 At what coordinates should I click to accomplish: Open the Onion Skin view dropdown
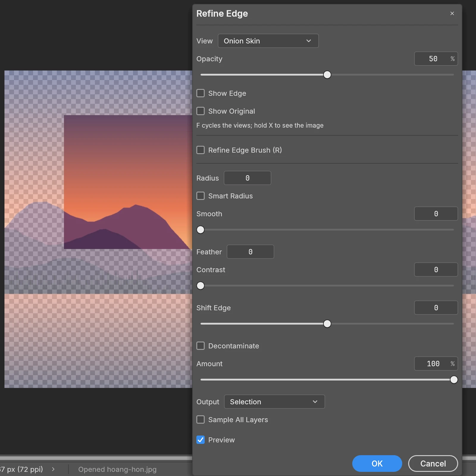point(268,41)
